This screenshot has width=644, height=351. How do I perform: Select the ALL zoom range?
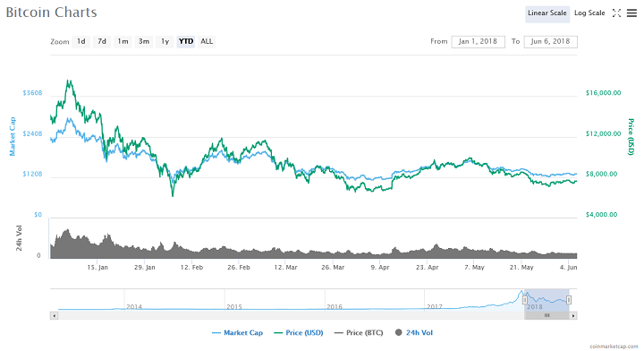(x=207, y=41)
